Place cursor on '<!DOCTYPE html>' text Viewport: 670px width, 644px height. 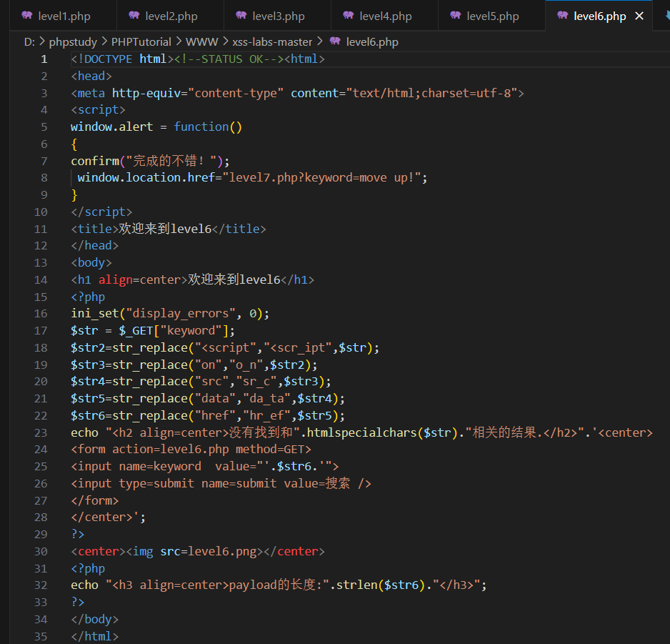122,59
